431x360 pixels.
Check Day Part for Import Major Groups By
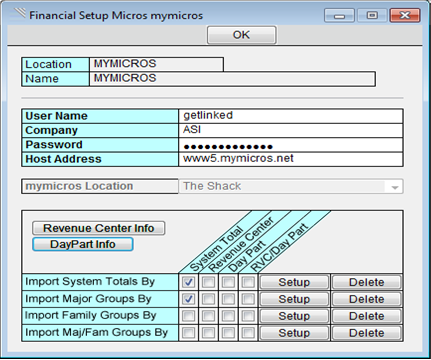point(228,299)
